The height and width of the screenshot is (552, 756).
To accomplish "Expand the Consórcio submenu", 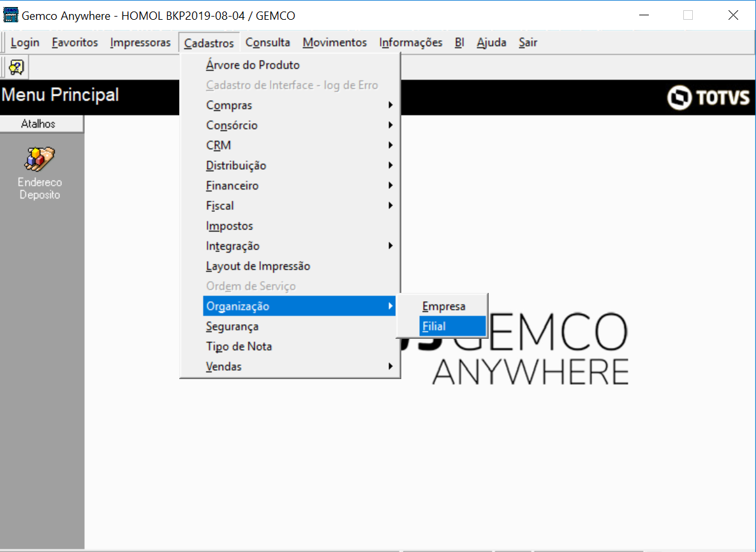I will (x=299, y=125).
